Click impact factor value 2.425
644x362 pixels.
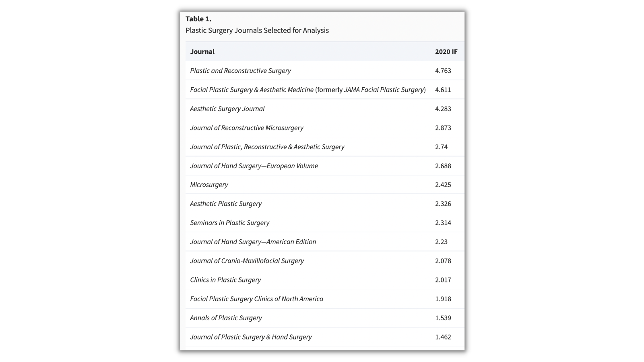[x=443, y=185]
